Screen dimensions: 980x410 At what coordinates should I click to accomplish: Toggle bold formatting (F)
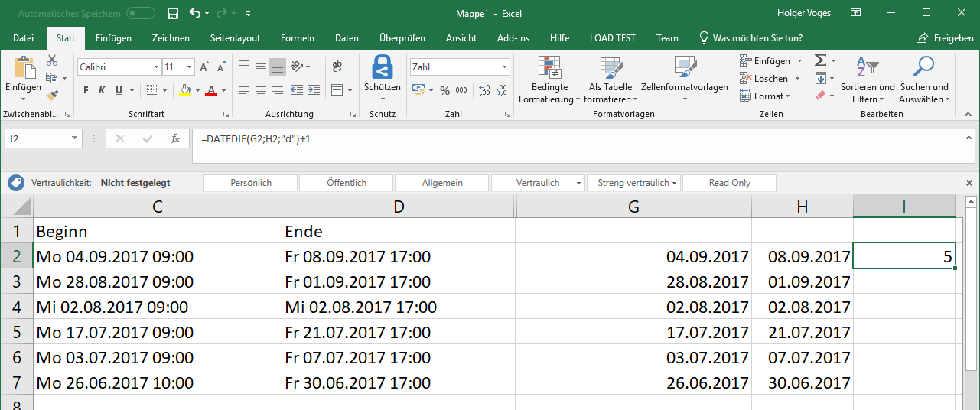coord(86,90)
